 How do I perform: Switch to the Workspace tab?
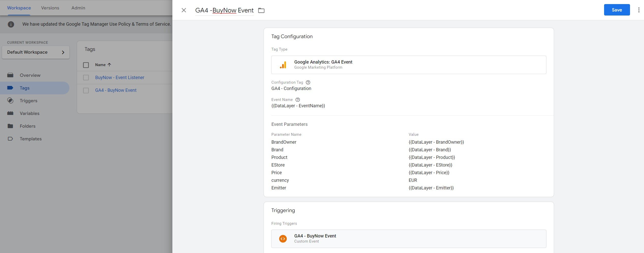[x=19, y=8]
